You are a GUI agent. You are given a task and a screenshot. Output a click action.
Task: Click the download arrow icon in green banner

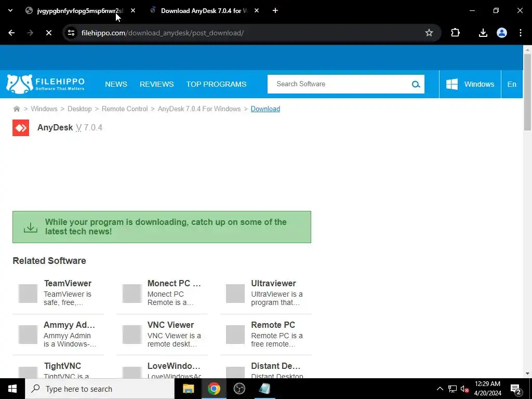31,227
